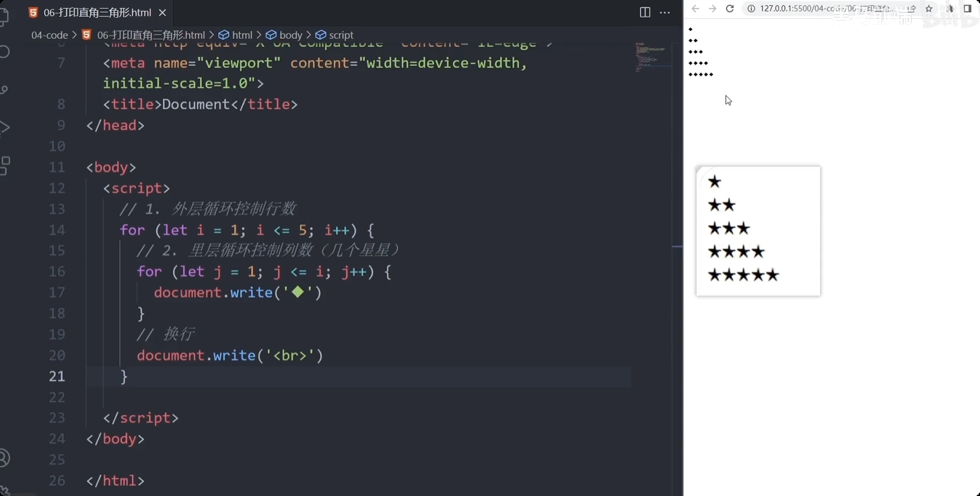Click the '<script>' opening tag on line 12
This screenshot has width=980, height=496.
[x=137, y=188]
